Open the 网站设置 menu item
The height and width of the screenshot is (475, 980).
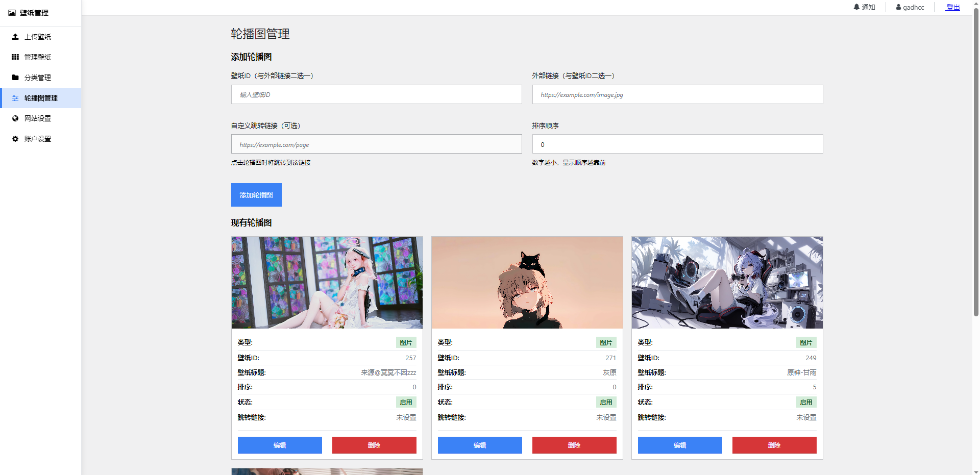point(38,118)
